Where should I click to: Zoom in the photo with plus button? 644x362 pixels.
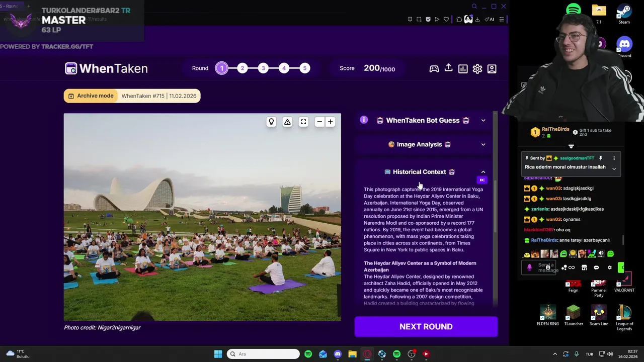click(331, 122)
